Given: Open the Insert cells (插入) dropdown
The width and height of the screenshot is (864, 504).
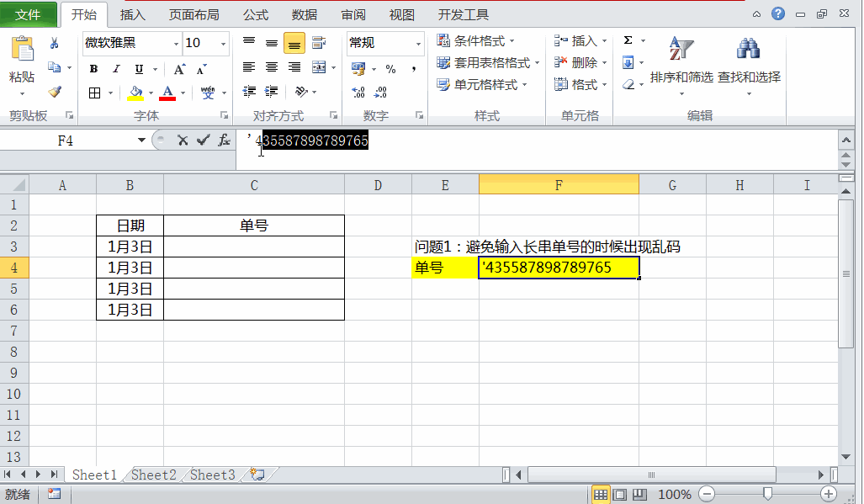Looking at the screenshot, I should pos(605,40).
